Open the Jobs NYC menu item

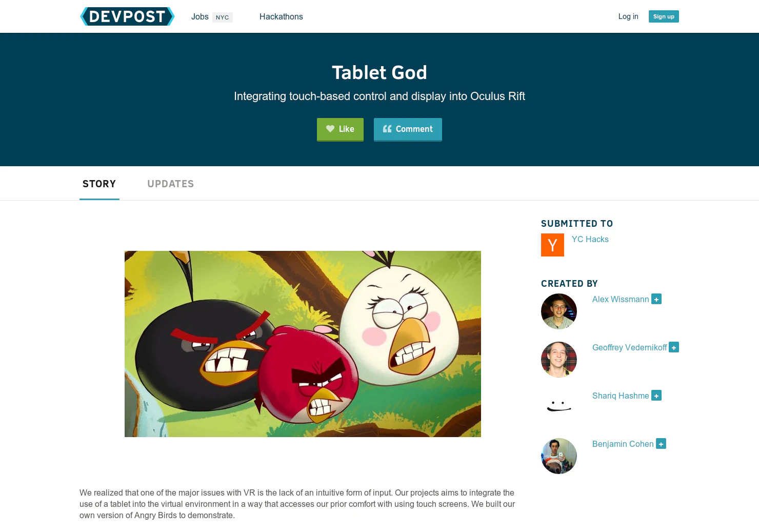click(212, 17)
